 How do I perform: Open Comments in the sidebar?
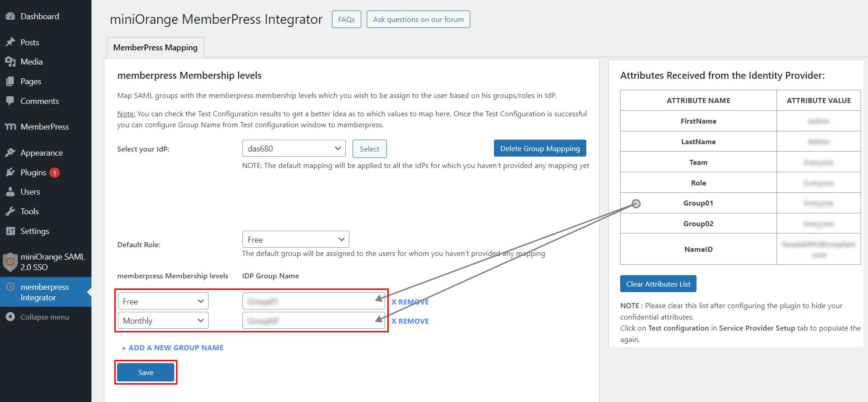pos(40,101)
